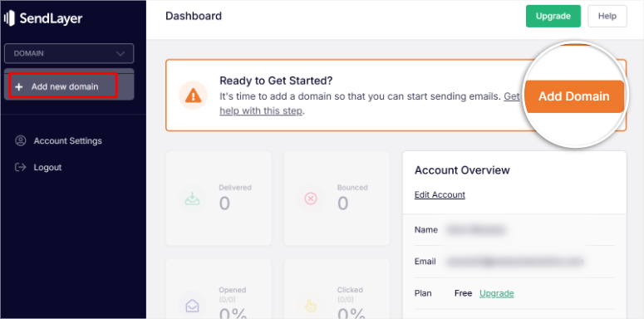Open the Help button in header

(x=607, y=16)
